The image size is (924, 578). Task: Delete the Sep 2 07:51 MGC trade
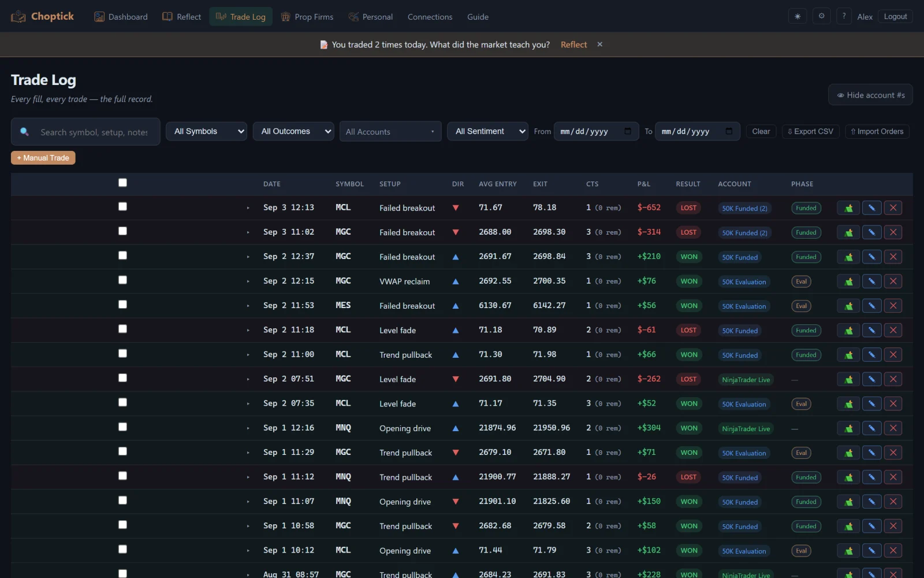pyautogui.click(x=893, y=379)
